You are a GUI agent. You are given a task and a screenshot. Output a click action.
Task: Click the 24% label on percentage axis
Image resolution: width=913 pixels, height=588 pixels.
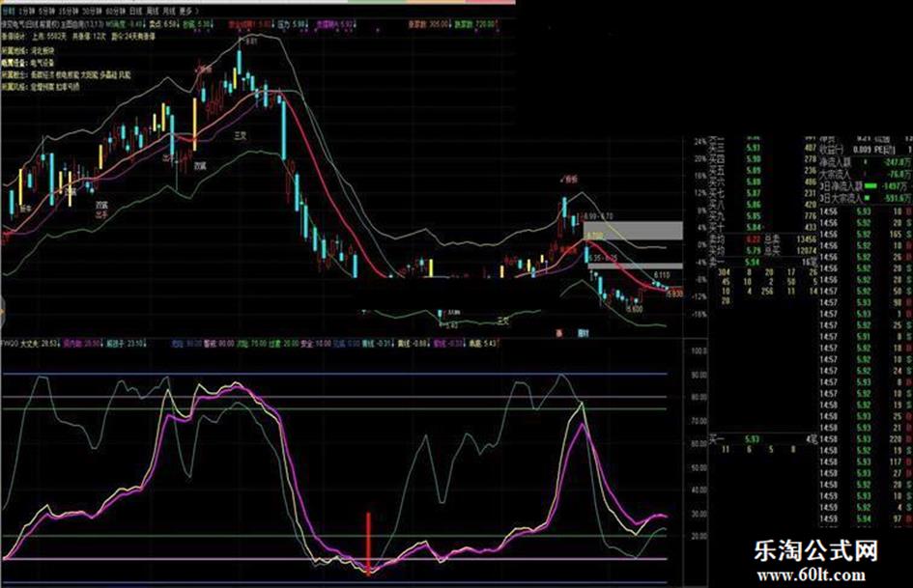point(699,142)
